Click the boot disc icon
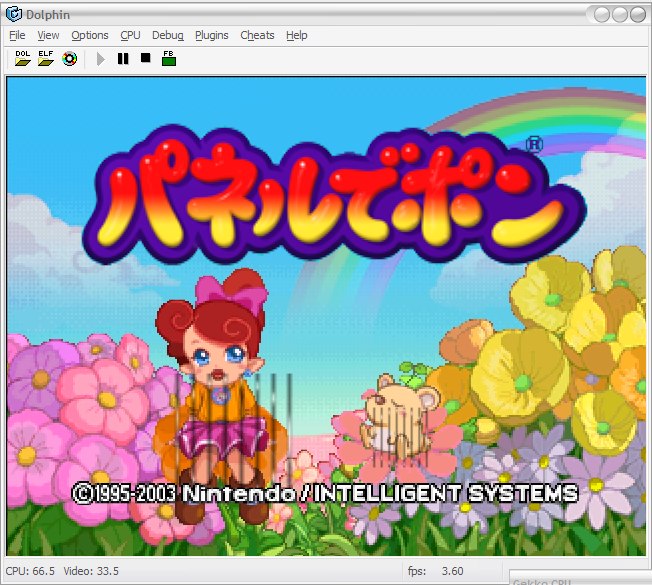This screenshot has width=652, height=585. click(69, 59)
